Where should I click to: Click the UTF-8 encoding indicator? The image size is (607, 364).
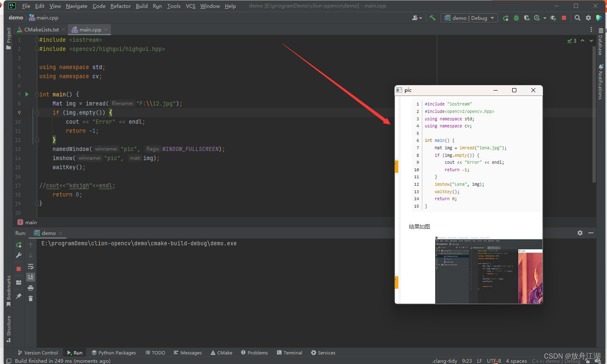point(494,361)
